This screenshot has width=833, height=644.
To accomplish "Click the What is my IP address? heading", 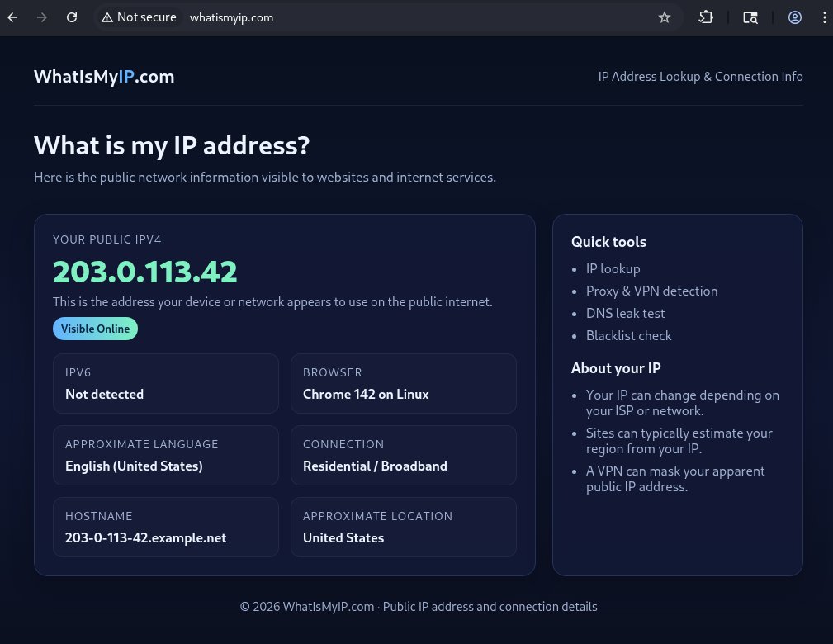I will [172, 145].
